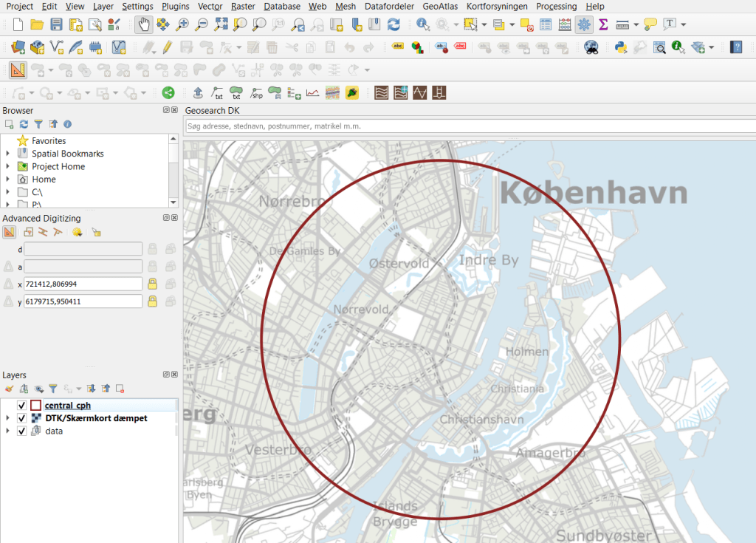Select the Favorites item in Browser
Screen dimensions: 756x543
[49, 140]
